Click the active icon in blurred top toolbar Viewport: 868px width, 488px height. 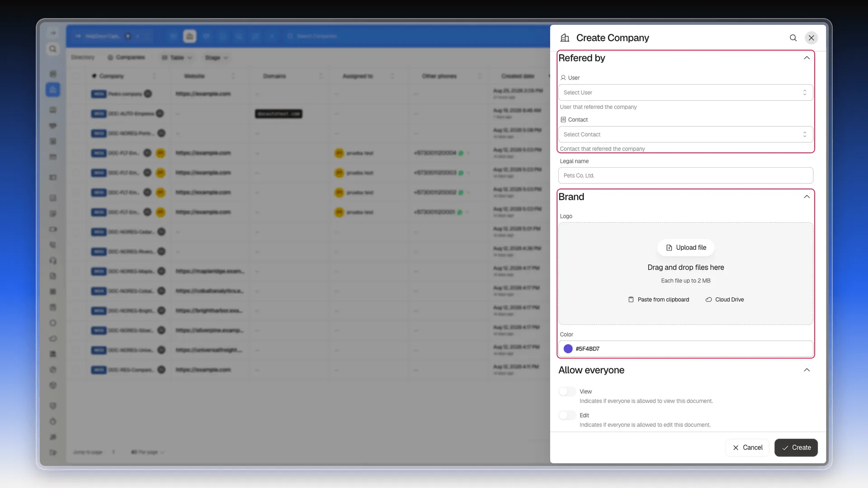190,36
